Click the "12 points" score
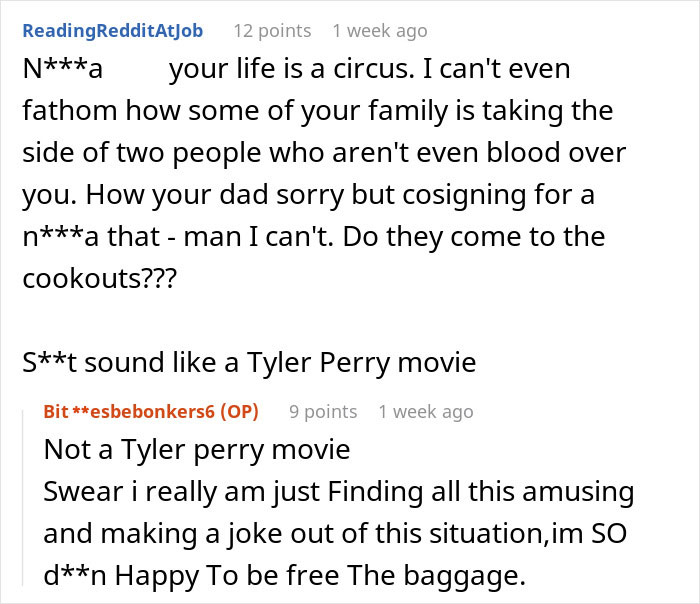 point(271,31)
